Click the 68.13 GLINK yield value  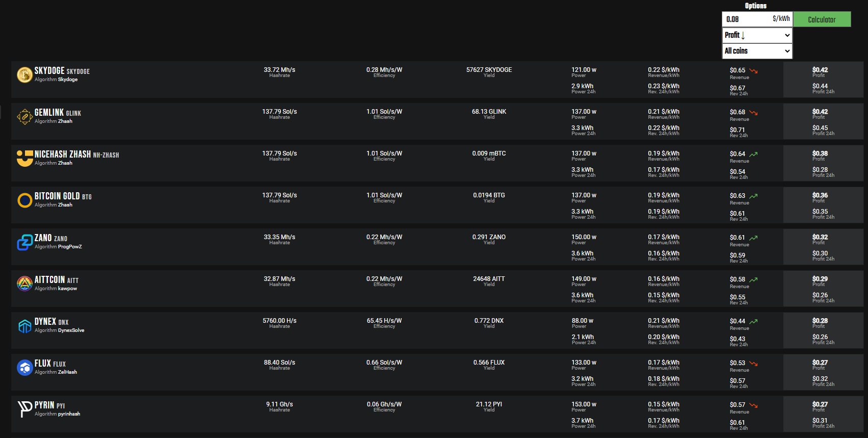point(489,112)
